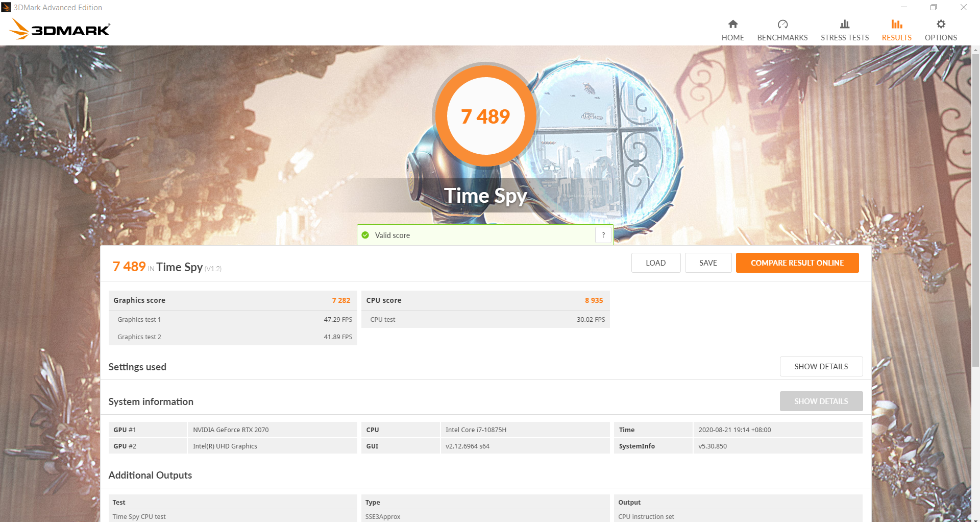
Task: Click time value 2020-08-21 19:14
Action: (778, 430)
